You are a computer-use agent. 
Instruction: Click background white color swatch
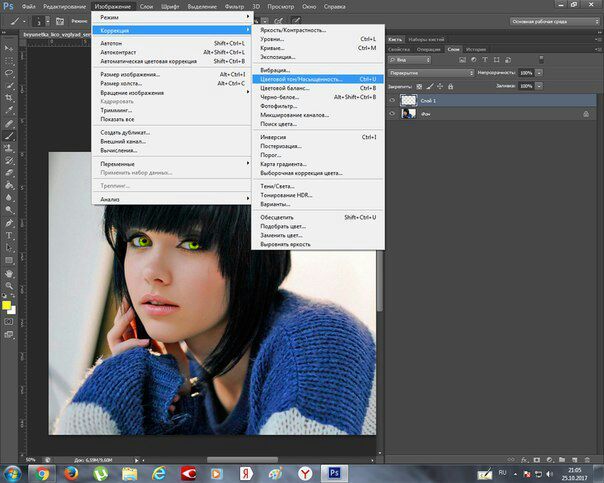[x=13, y=310]
